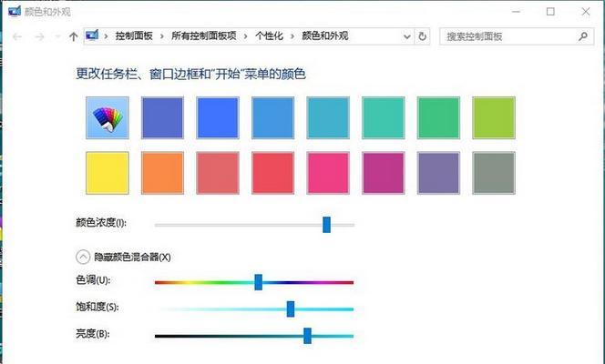Choose the lime green swatch
Image resolution: width=605 pixels, height=364 pixels.
coord(494,118)
